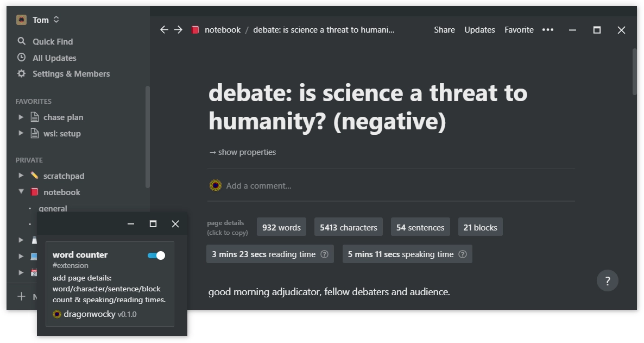Copy the 932 words count
Viewport: 644px width, 343px height.
tap(281, 227)
